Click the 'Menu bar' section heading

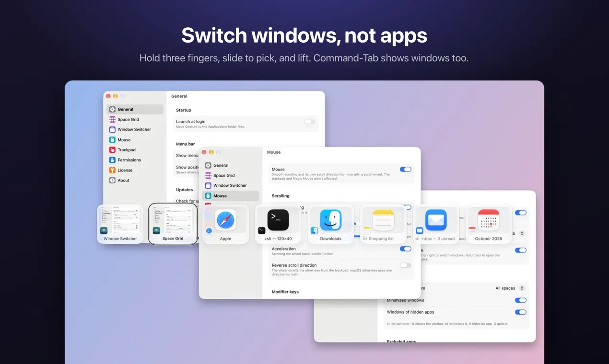point(186,144)
